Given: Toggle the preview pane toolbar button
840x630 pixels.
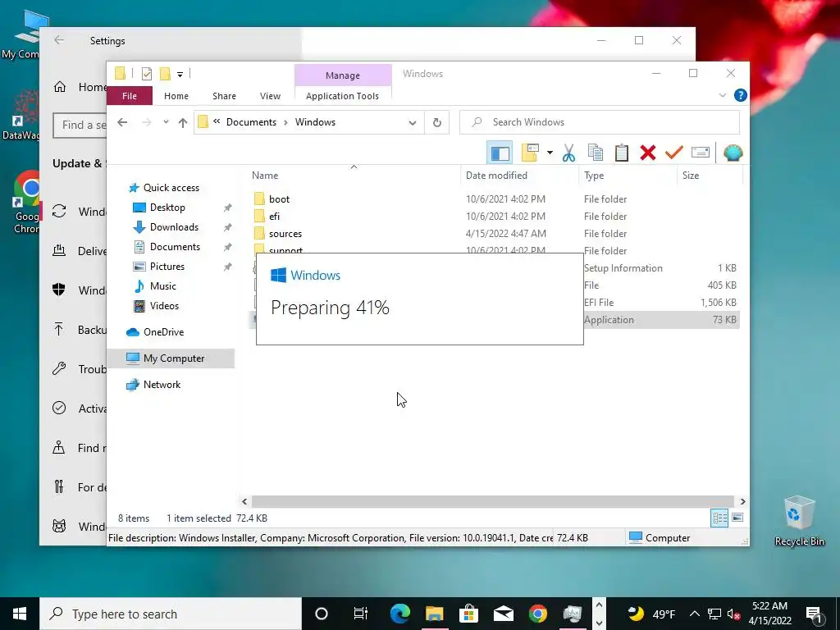Looking at the screenshot, I should coord(500,153).
